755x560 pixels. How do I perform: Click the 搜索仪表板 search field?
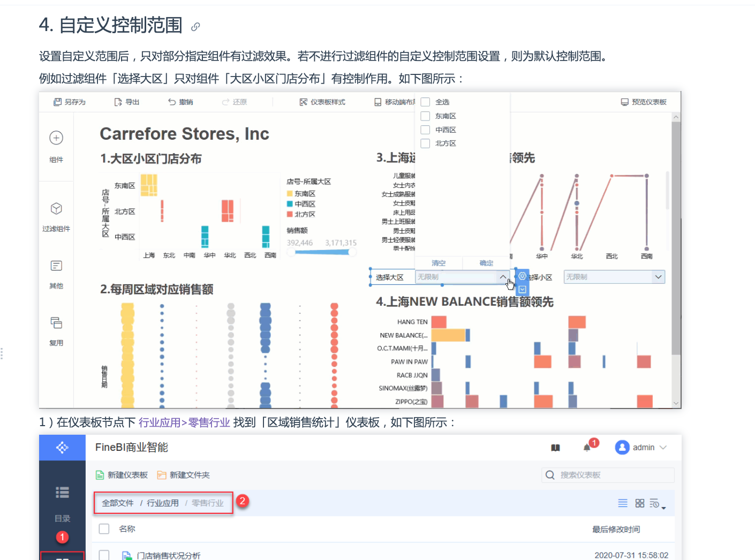(x=608, y=475)
